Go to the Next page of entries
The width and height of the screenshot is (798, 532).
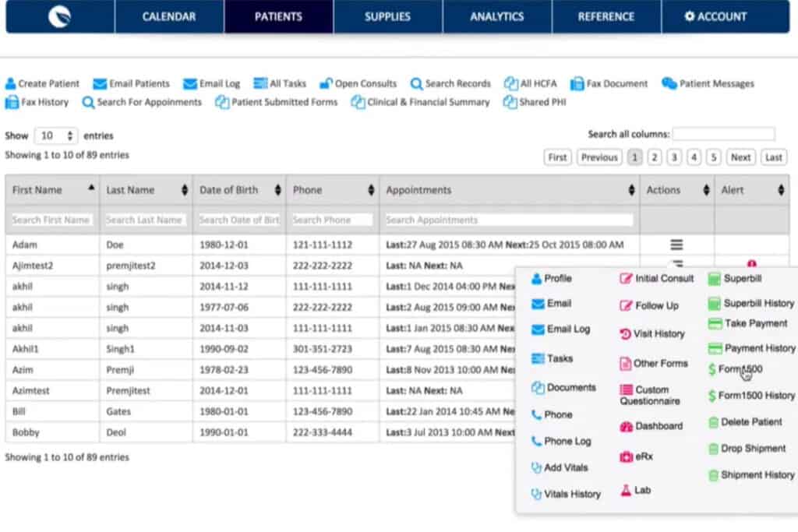click(x=740, y=157)
